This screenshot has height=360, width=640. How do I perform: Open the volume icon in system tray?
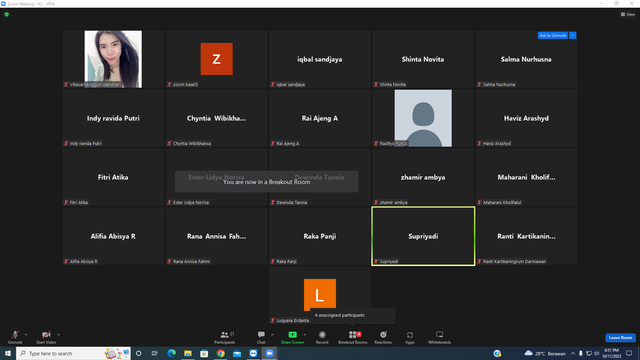coord(596,353)
